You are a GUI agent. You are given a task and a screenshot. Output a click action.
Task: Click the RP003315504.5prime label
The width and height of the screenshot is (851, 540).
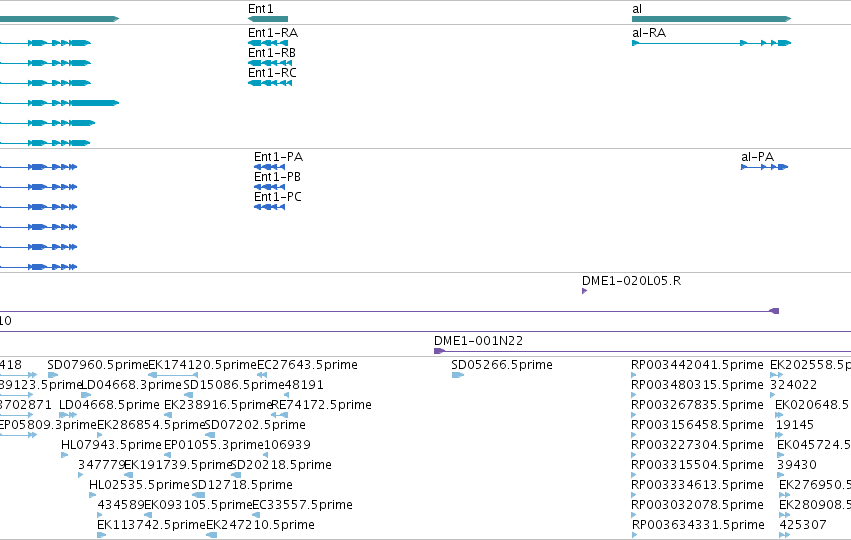[697, 465]
